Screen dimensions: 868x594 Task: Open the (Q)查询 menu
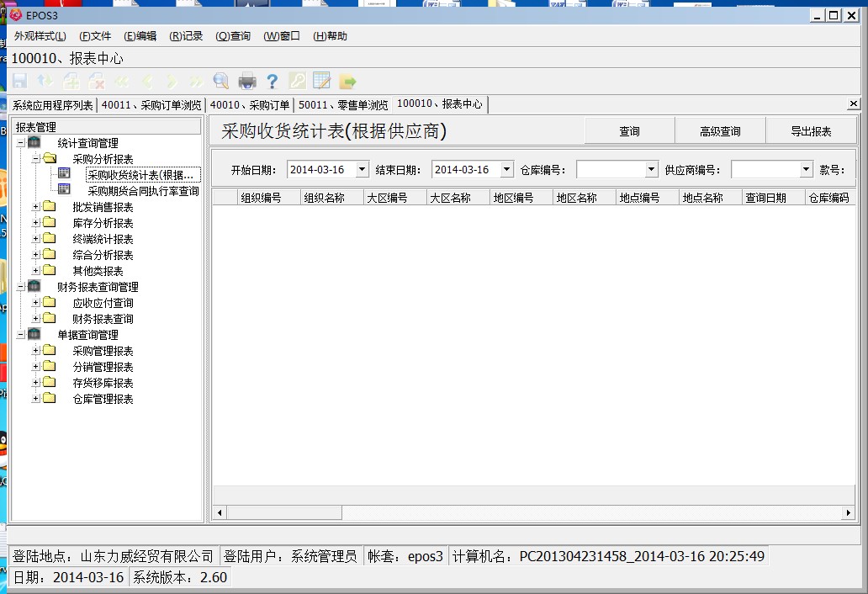tap(233, 36)
